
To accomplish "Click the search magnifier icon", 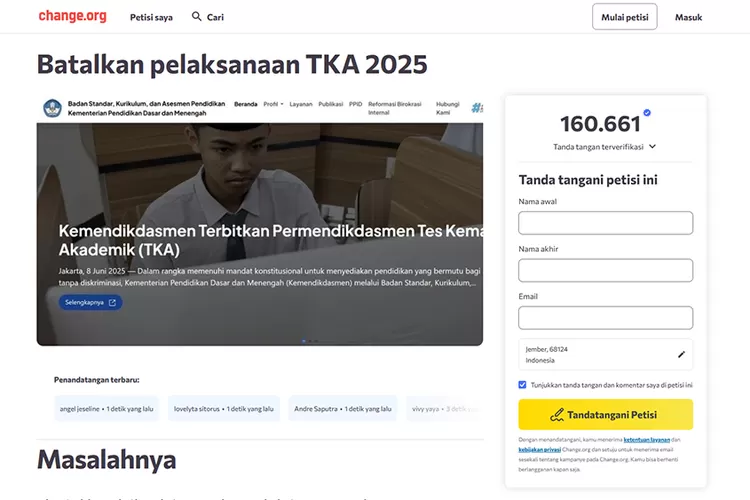I will pos(196,16).
